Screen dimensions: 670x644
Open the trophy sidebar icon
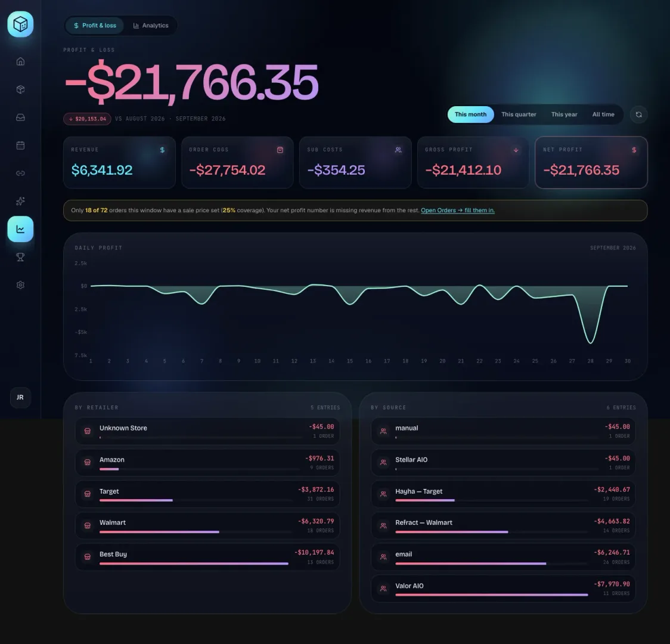(x=20, y=257)
